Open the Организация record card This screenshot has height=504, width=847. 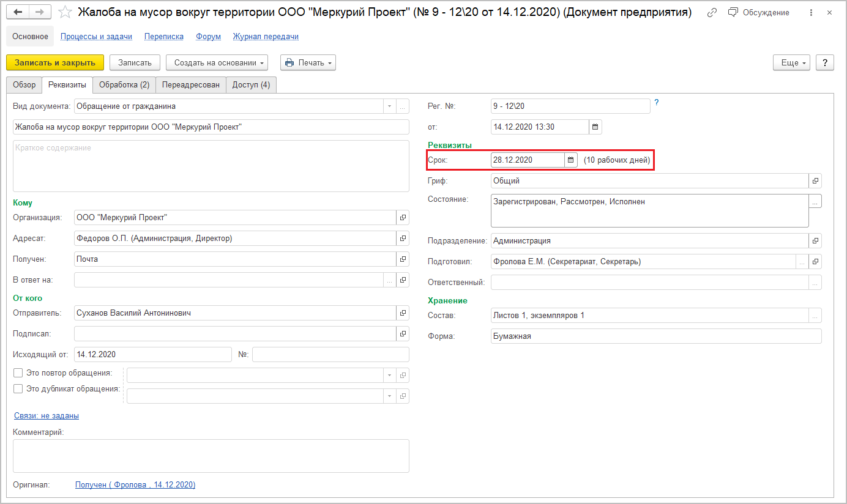click(403, 217)
